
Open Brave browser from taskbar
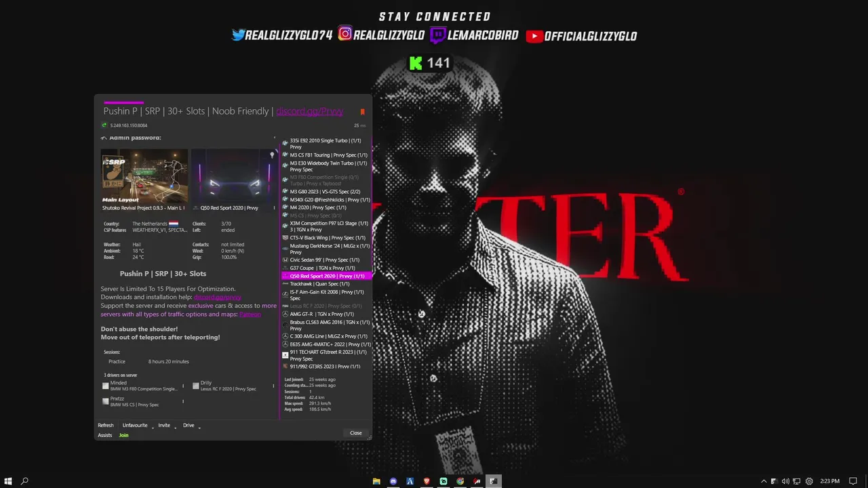pos(427,481)
